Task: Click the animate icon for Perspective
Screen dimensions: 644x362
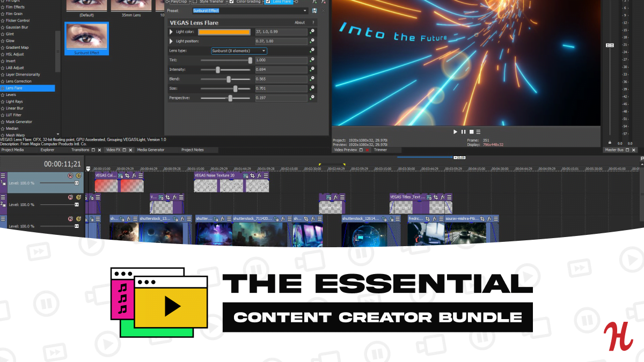Action: [312, 98]
